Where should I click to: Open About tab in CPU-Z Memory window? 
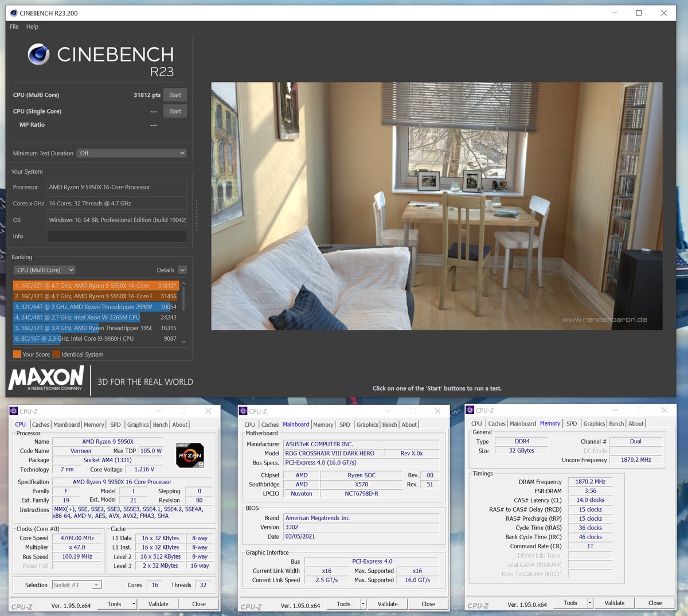[x=636, y=424]
